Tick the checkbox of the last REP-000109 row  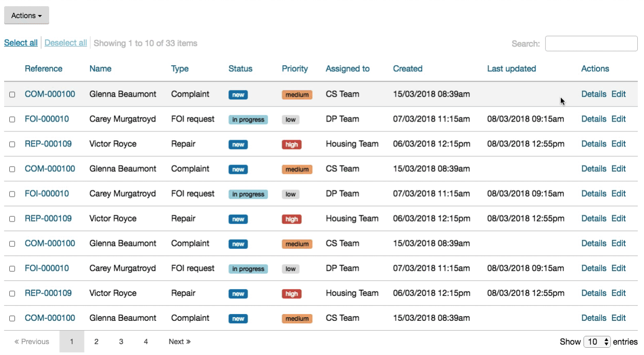click(x=12, y=293)
